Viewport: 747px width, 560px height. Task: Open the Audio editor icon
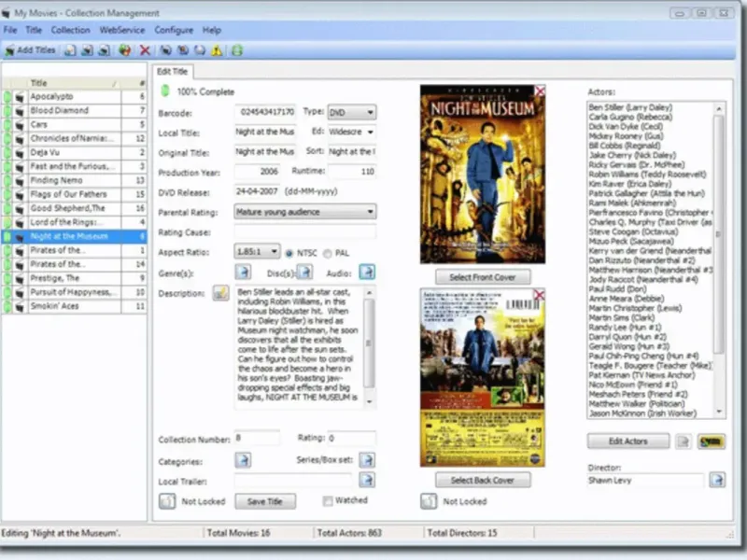click(x=367, y=273)
